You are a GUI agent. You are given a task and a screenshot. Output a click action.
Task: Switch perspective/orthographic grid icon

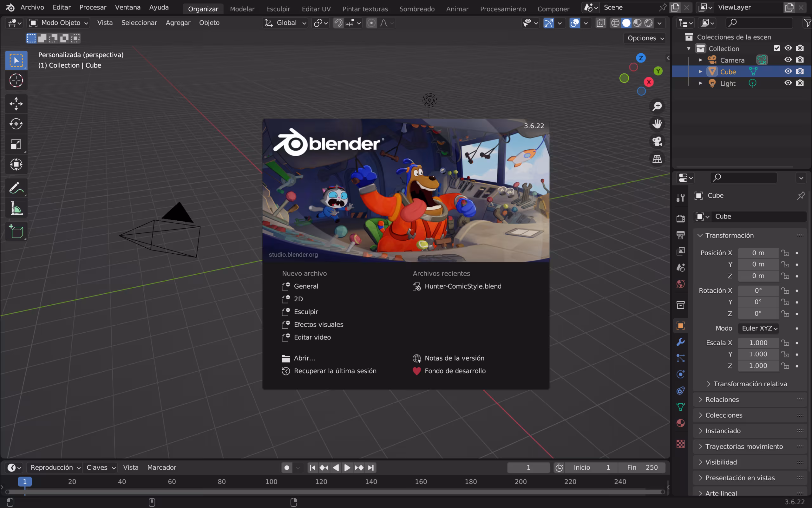[657, 159]
